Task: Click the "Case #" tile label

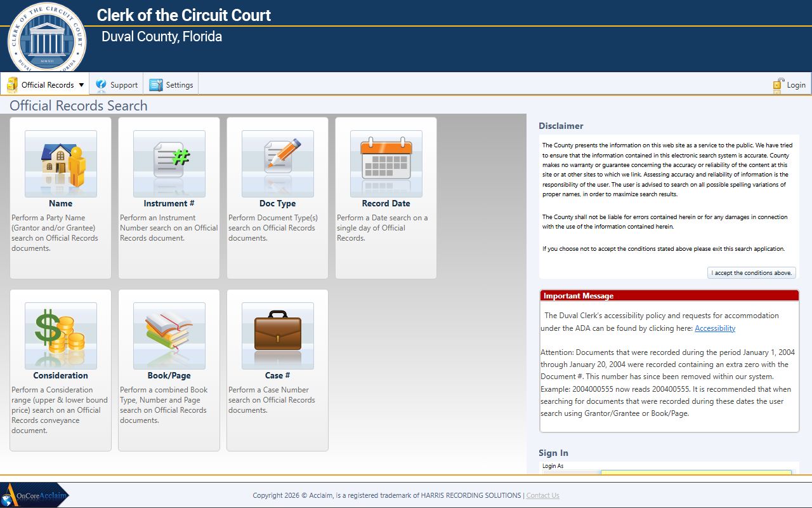Action: coord(278,376)
